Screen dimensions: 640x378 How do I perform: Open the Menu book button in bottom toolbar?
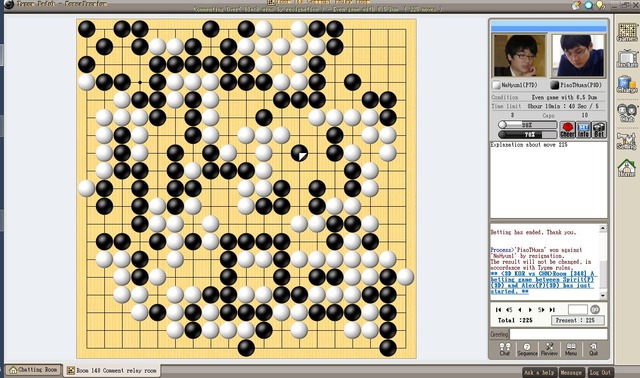571,349
